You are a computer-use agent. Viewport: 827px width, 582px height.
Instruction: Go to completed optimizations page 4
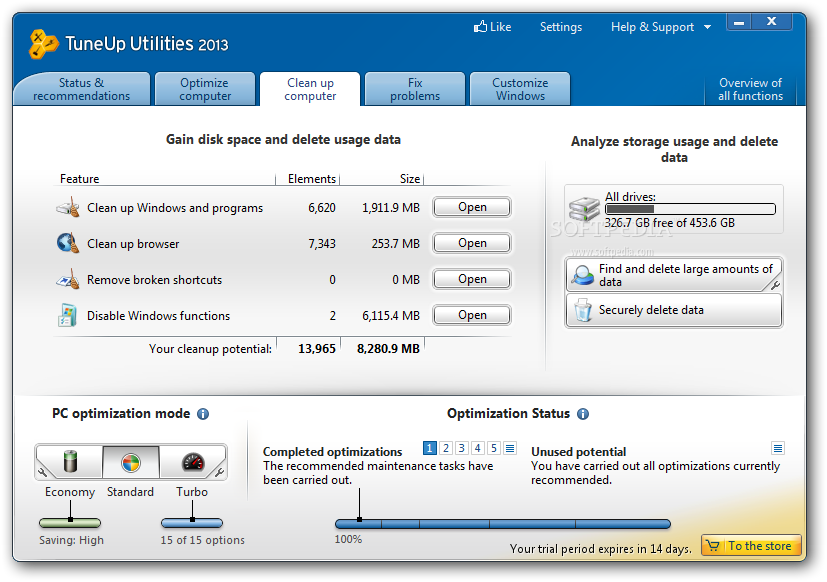pos(477,448)
